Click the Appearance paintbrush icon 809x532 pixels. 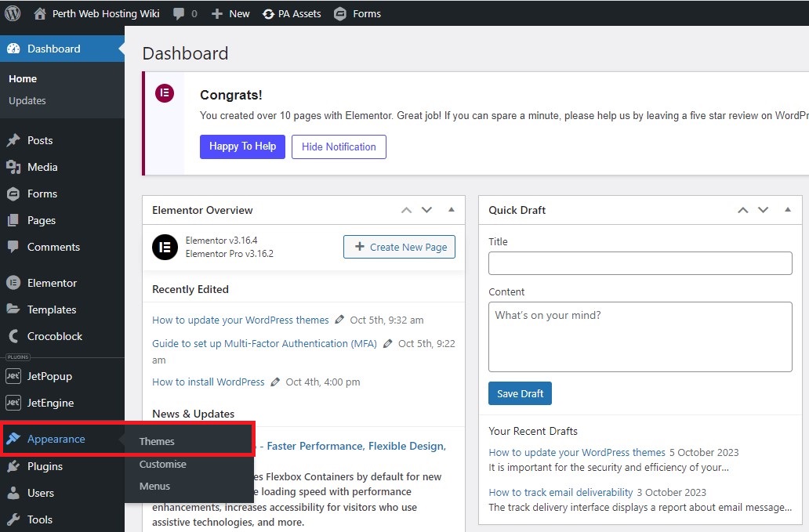pos(13,439)
